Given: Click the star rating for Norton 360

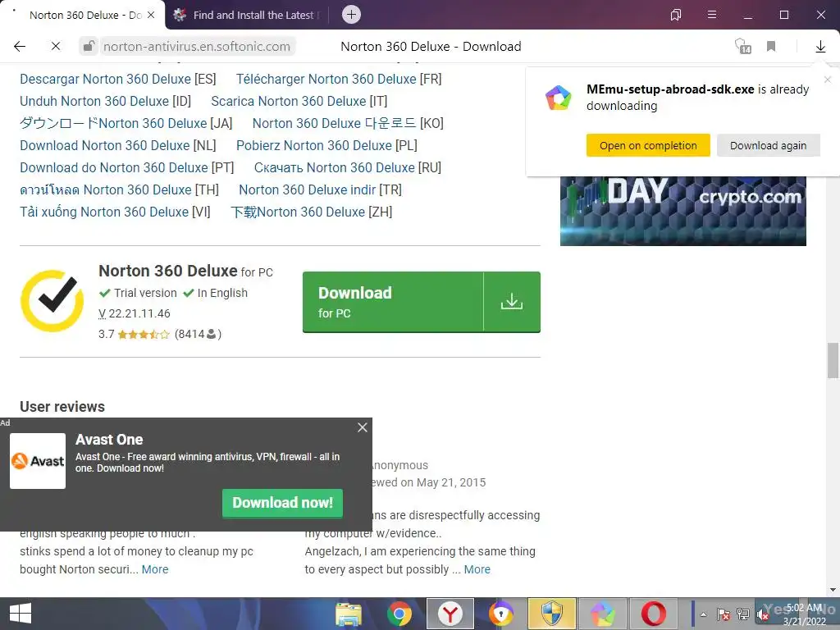Looking at the screenshot, I should pos(144,335).
